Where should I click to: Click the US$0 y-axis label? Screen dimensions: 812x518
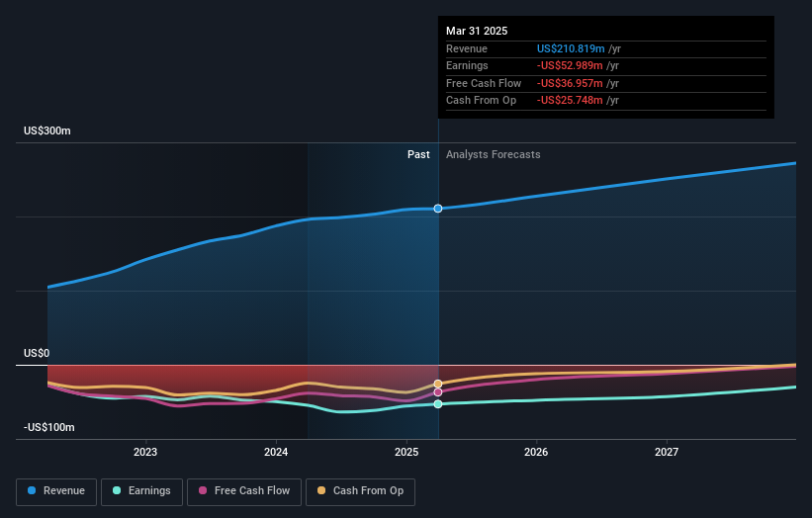37,354
